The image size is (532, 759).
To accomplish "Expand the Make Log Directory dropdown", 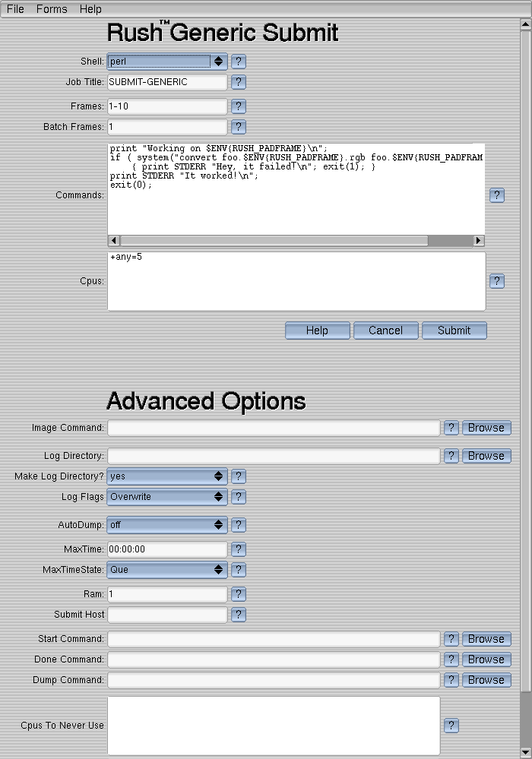I will [167, 476].
